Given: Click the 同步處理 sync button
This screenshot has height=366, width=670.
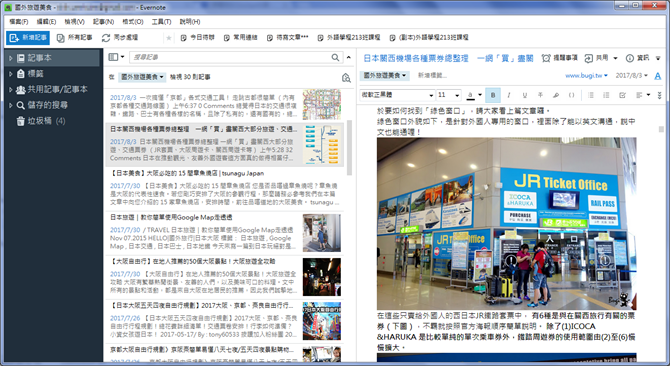Looking at the screenshot, I should pos(120,38).
